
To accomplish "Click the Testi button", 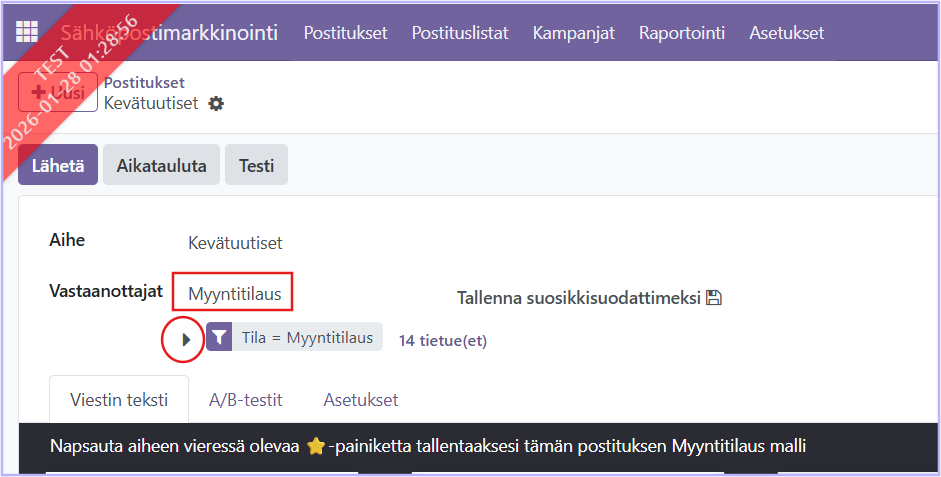I will click(256, 166).
